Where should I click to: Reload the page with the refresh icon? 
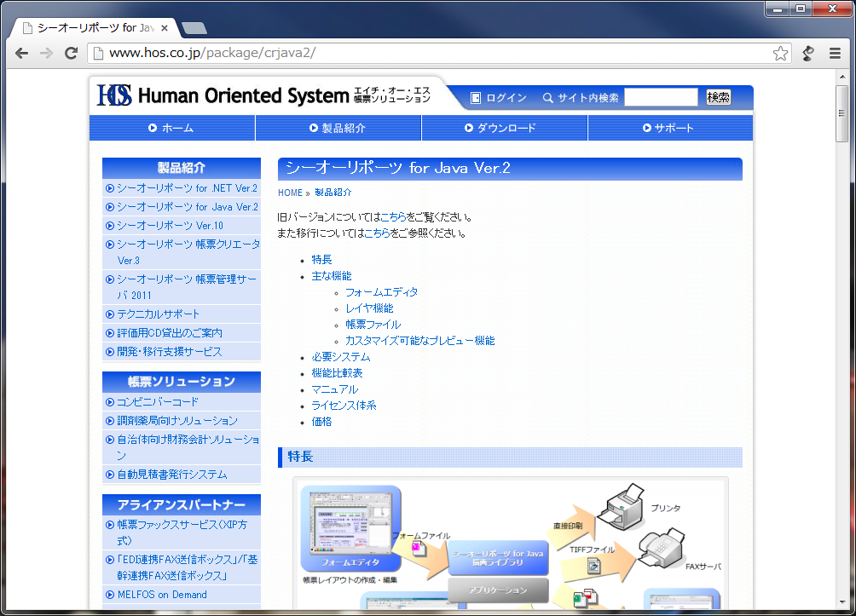(x=71, y=53)
